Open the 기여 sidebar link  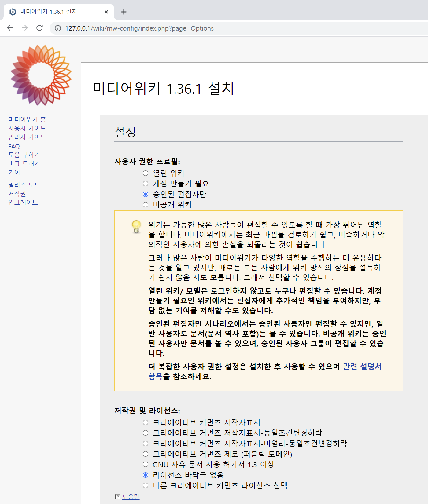(14, 173)
